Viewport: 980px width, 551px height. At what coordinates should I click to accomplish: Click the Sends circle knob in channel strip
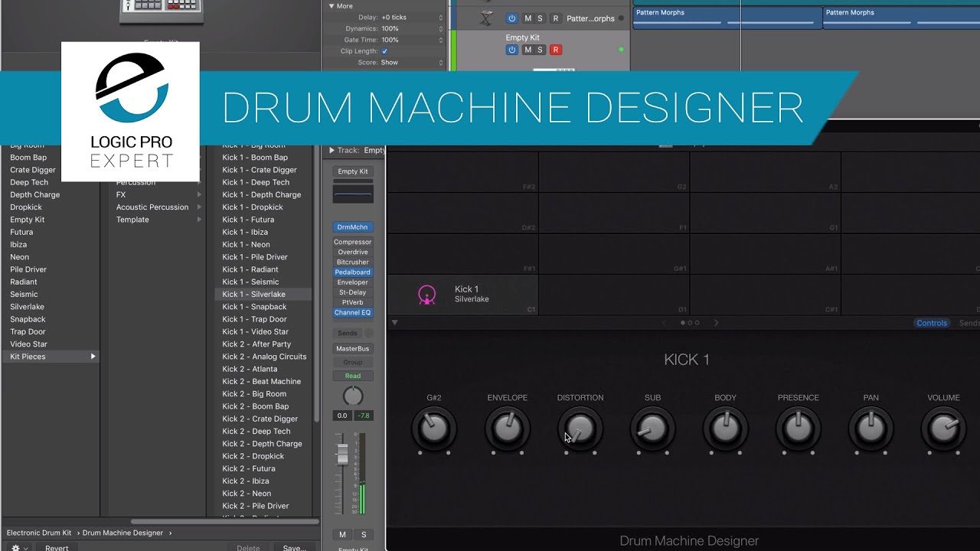point(368,334)
